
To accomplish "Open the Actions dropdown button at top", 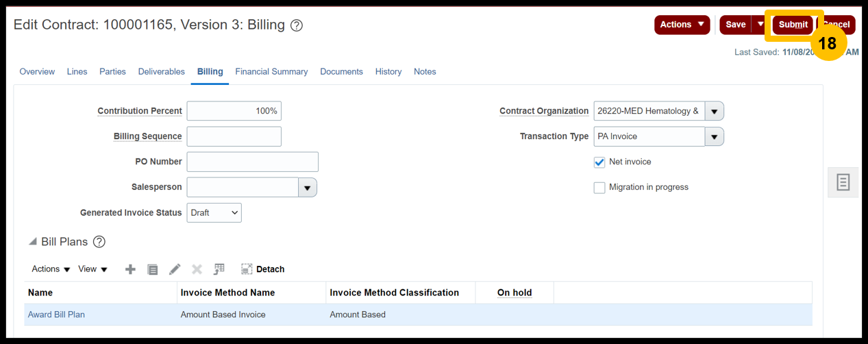I will point(682,25).
